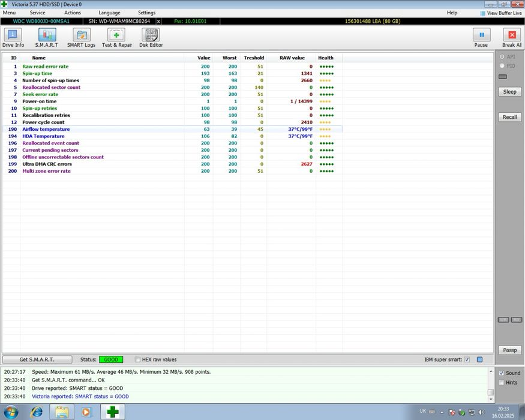Click the Get S.M.A.R.T. button
The height and width of the screenshot is (420, 525).
click(37, 359)
